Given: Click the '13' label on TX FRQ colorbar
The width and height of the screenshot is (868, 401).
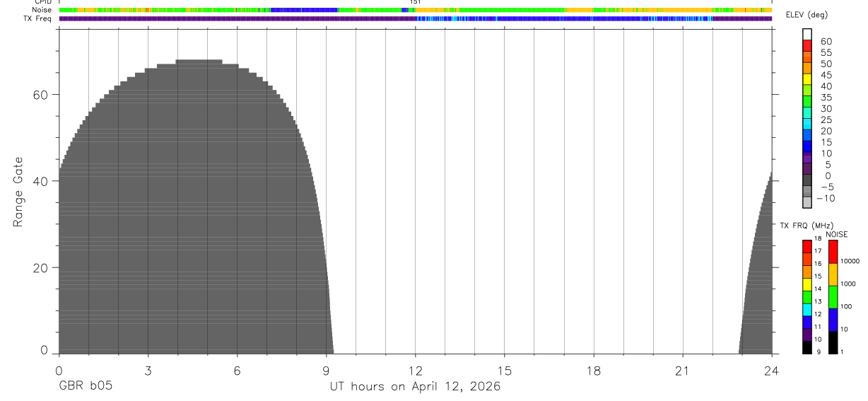Looking at the screenshot, I should pos(818,301).
